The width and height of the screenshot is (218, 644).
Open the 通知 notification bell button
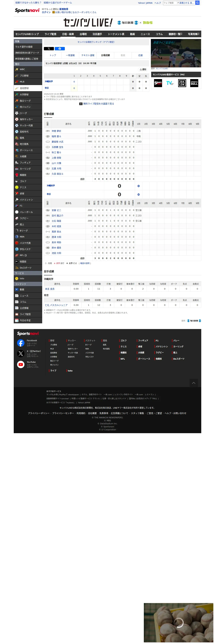(143, 70)
